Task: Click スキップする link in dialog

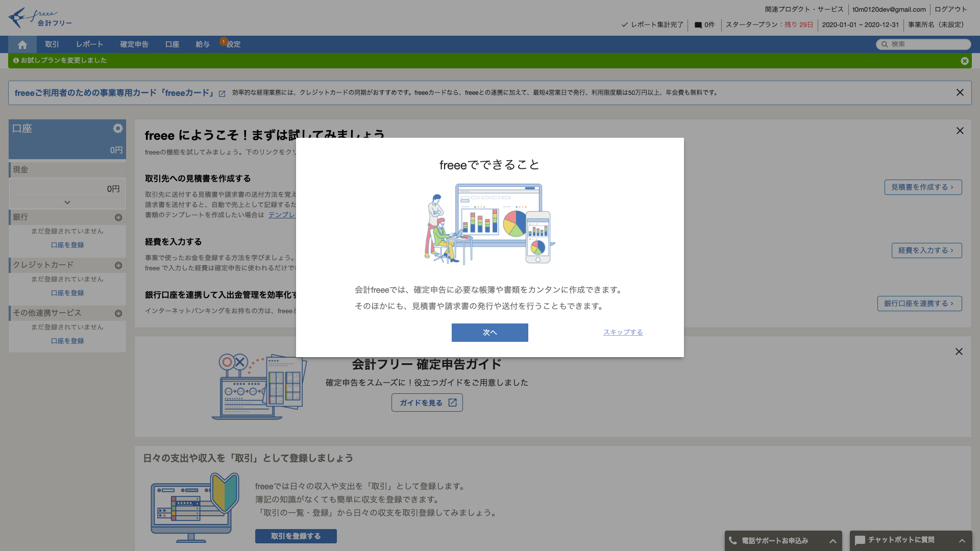Action: point(623,332)
